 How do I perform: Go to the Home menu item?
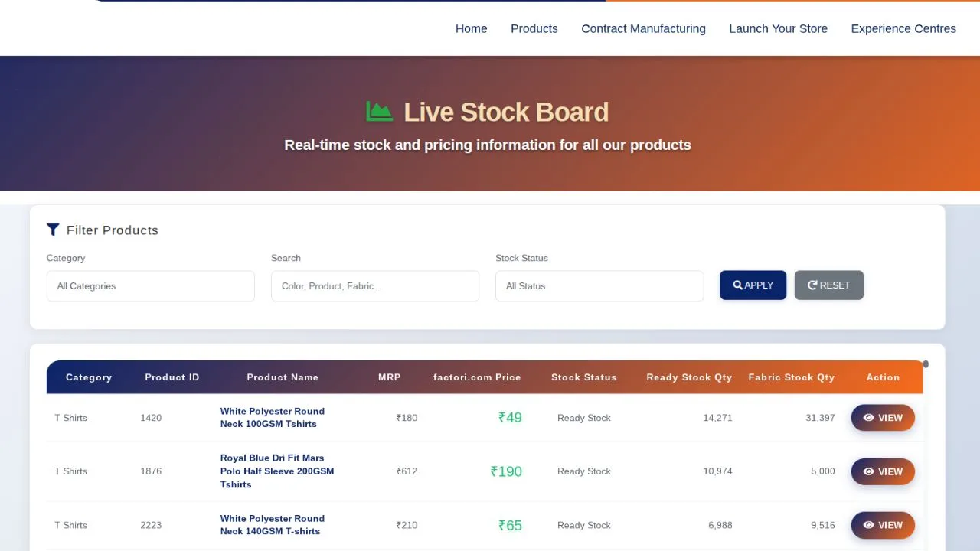pyautogui.click(x=471, y=29)
